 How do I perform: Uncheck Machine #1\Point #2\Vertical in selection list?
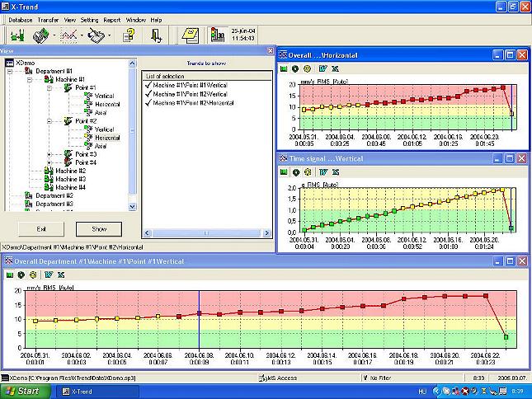coord(148,94)
